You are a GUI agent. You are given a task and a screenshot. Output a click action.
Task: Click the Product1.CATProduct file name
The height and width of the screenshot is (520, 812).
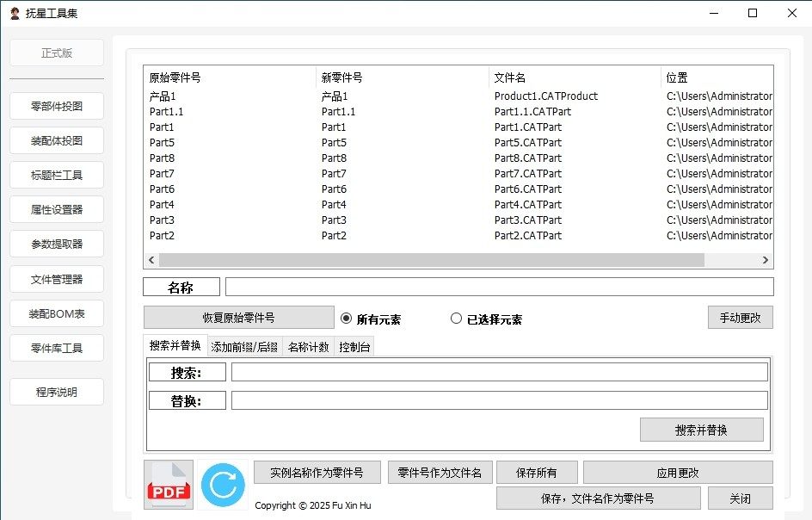(546, 96)
